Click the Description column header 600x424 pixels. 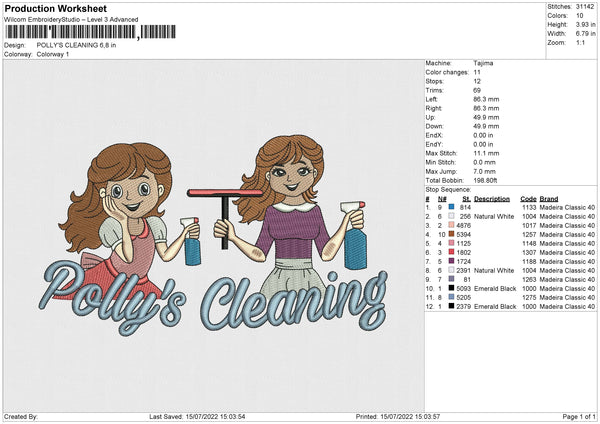(x=492, y=199)
